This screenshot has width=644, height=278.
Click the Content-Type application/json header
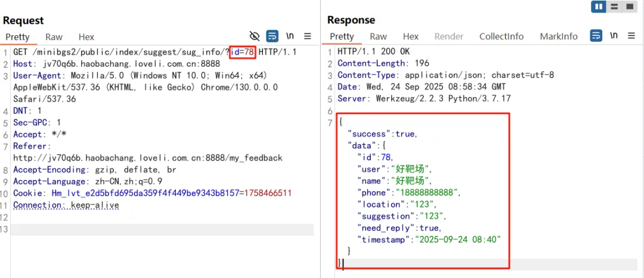[x=445, y=76]
